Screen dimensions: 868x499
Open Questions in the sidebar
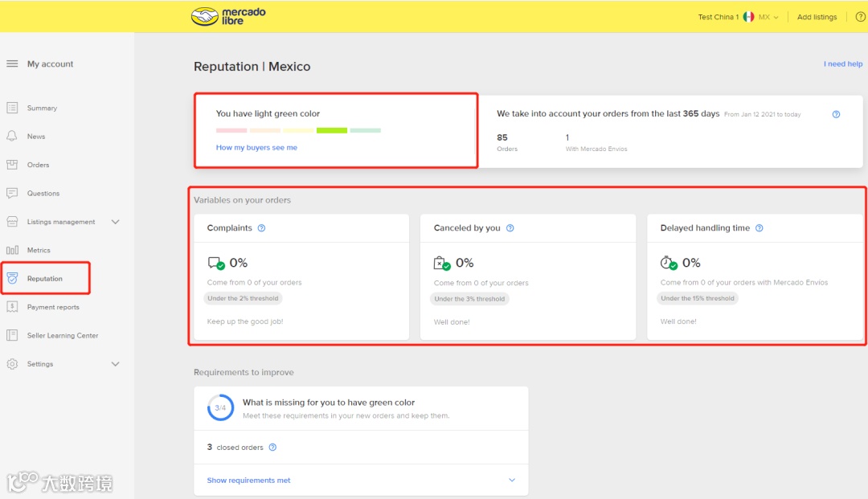pyautogui.click(x=43, y=193)
